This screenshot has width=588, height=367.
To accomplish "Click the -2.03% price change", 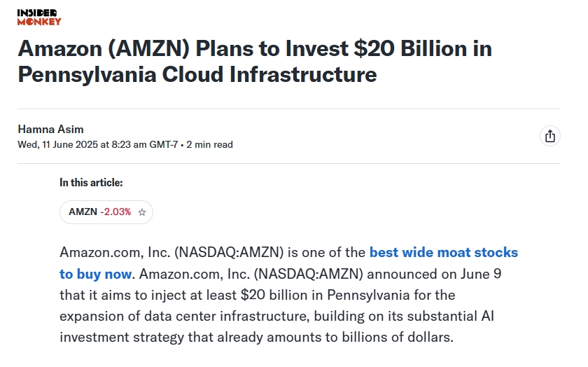I will (115, 212).
